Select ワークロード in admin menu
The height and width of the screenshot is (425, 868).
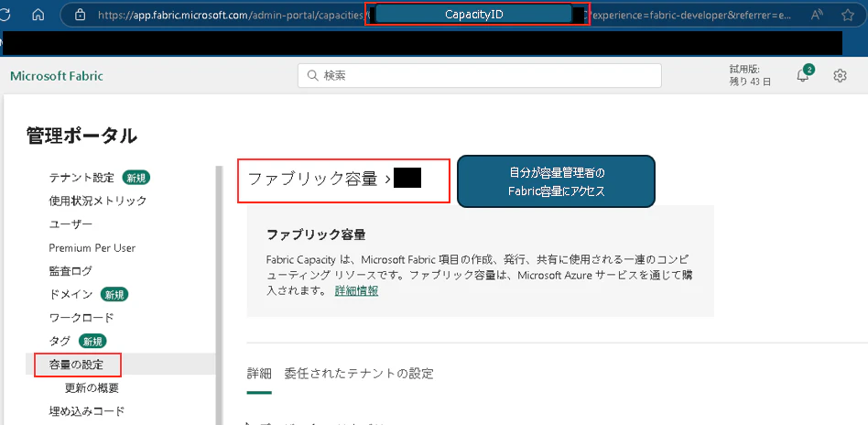pos(81,318)
